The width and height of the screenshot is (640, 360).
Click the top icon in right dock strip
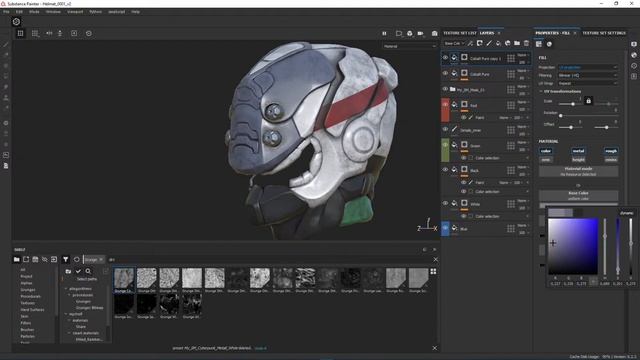point(633,44)
